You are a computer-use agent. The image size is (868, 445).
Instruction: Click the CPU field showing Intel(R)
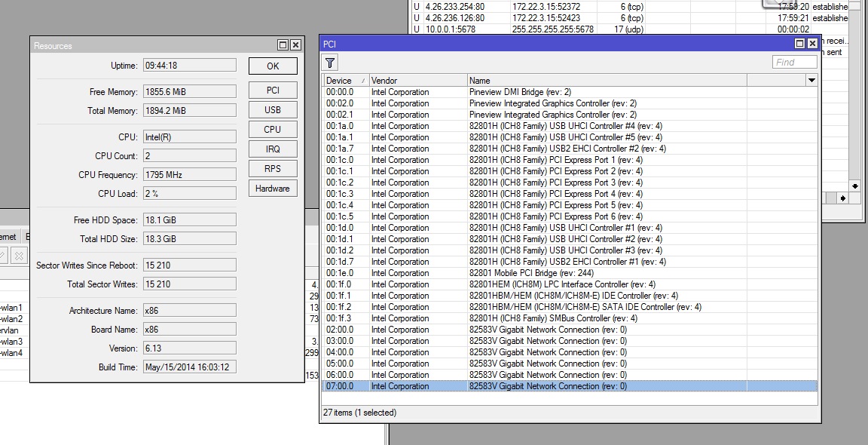(190, 137)
